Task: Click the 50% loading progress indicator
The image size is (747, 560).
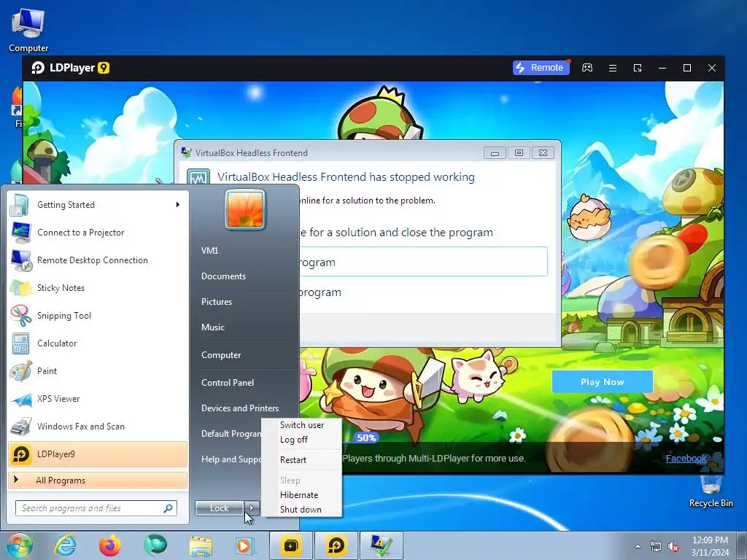Action: (x=366, y=437)
